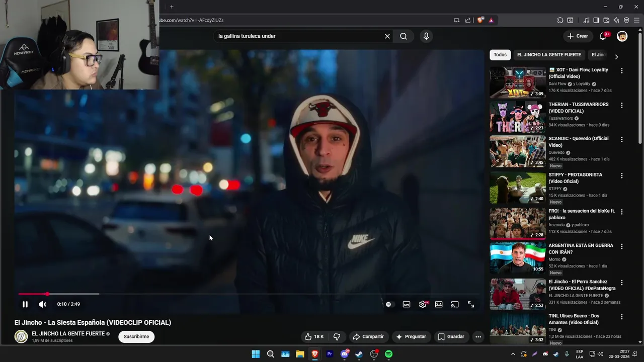Switch the player to full screen
644x362 pixels.
(471, 304)
